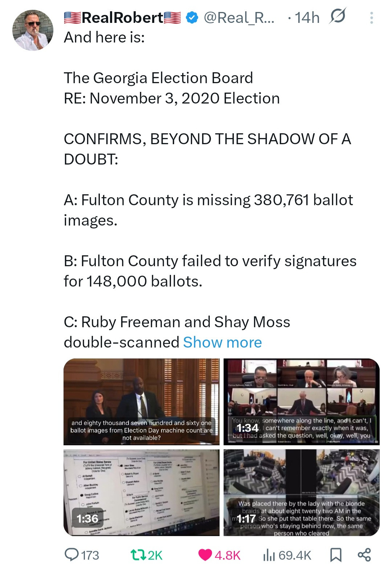This screenshot has width=392, height=569.
Task: Bookmark this post
Action: pos(335,554)
